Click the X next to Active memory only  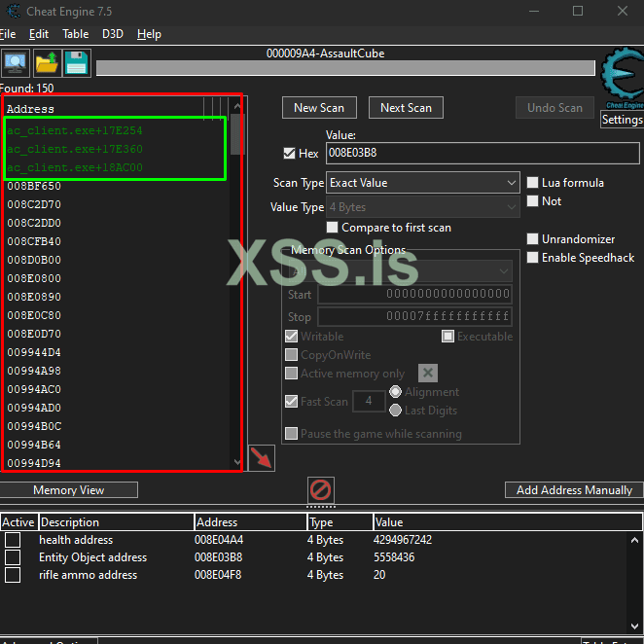point(428,373)
